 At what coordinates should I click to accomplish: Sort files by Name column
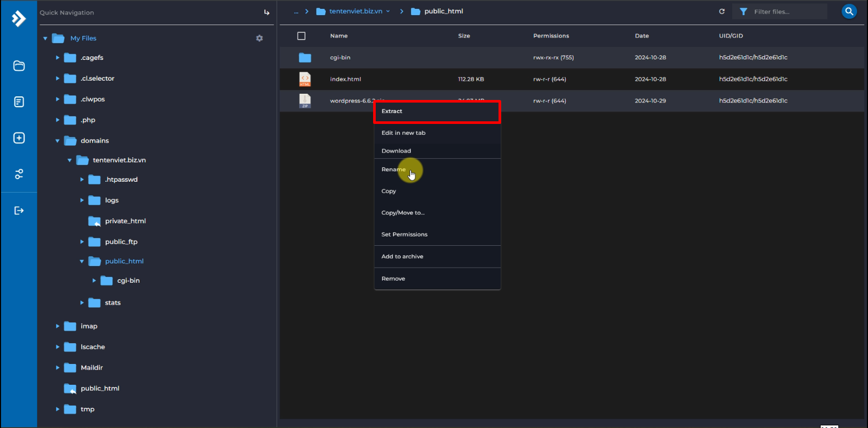point(339,36)
